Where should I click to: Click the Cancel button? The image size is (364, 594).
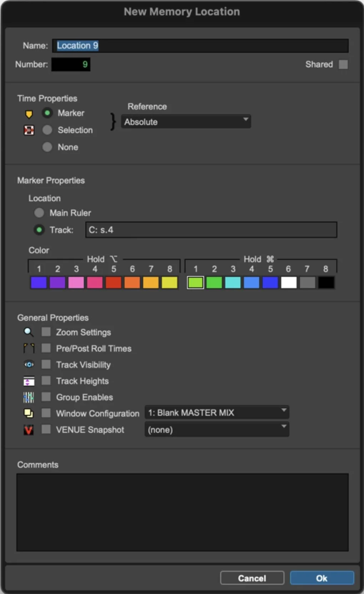point(252,578)
